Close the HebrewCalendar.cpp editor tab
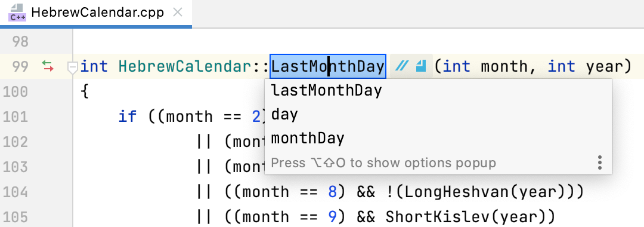The width and height of the screenshot is (644, 227). [178, 13]
